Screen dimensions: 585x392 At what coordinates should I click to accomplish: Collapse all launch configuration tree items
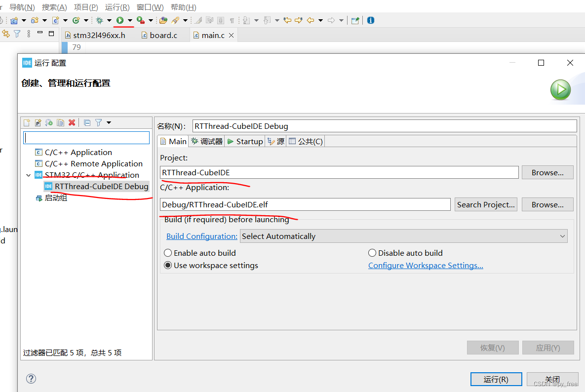(87, 123)
